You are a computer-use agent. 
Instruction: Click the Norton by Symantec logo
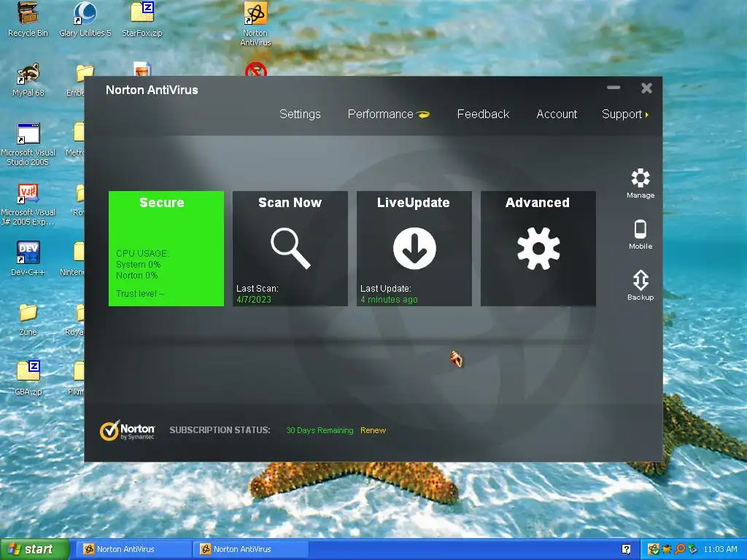click(127, 430)
